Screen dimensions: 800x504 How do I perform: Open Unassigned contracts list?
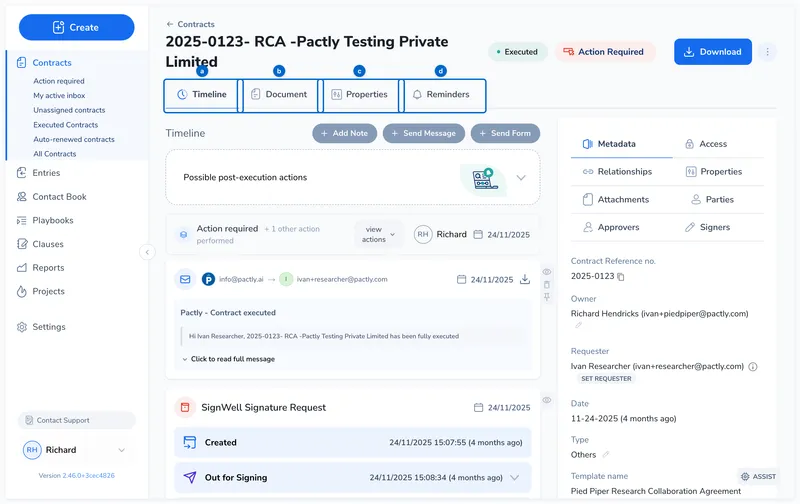tap(69, 110)
